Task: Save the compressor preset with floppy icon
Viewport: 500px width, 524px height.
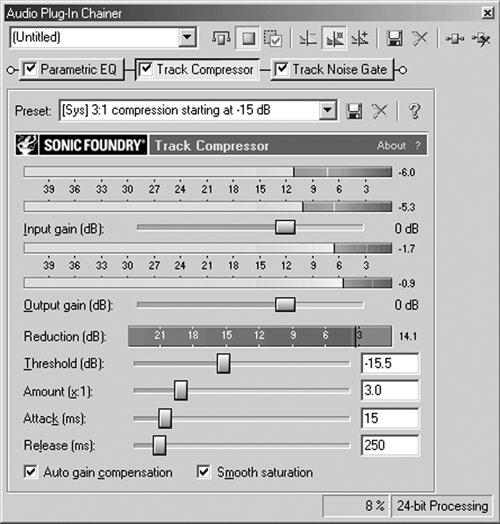Action: [354, 111]
